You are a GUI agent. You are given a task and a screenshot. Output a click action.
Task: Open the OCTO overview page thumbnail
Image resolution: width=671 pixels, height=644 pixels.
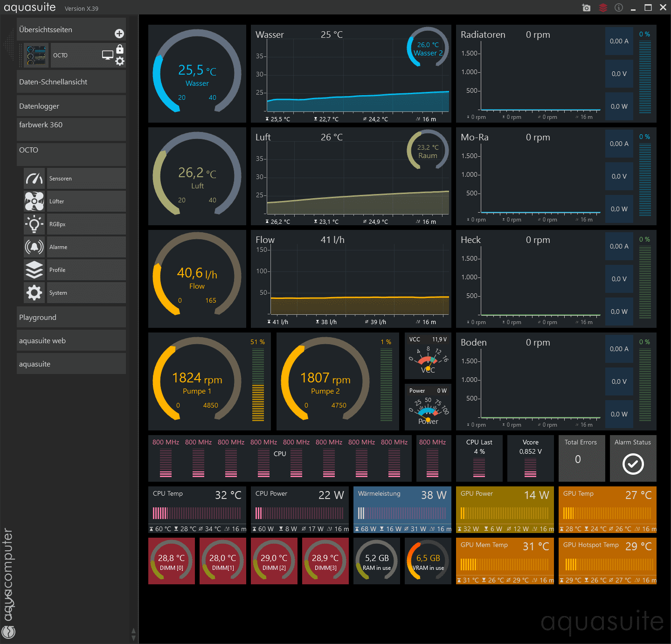[36, 55]
